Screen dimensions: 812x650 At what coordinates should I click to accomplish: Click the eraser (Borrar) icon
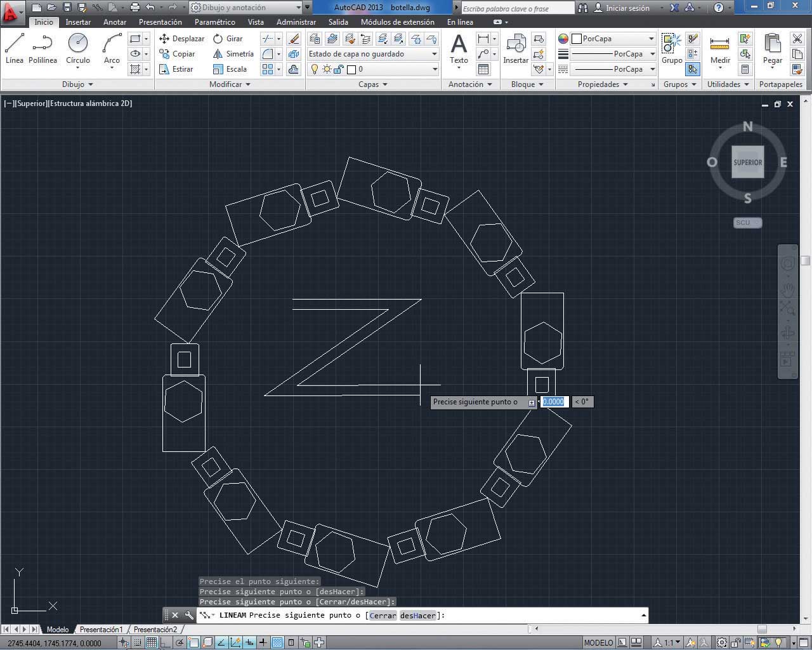click(x=294, y=39)
